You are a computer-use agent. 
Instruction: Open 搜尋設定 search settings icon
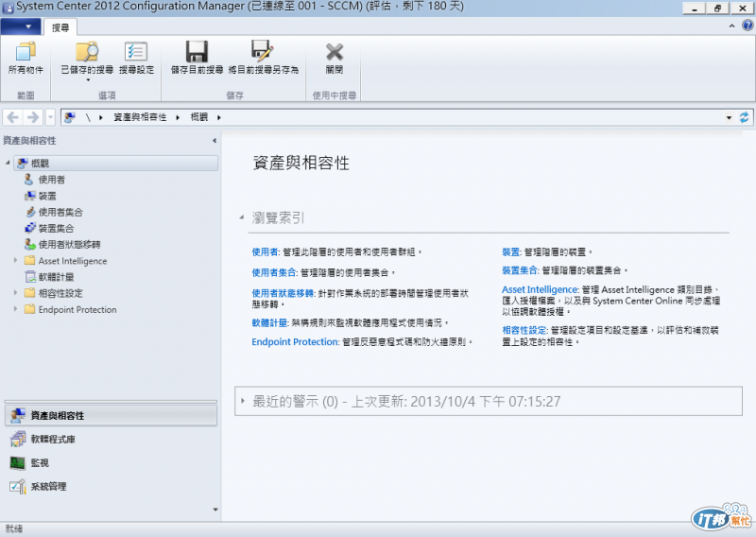[136, 52]
